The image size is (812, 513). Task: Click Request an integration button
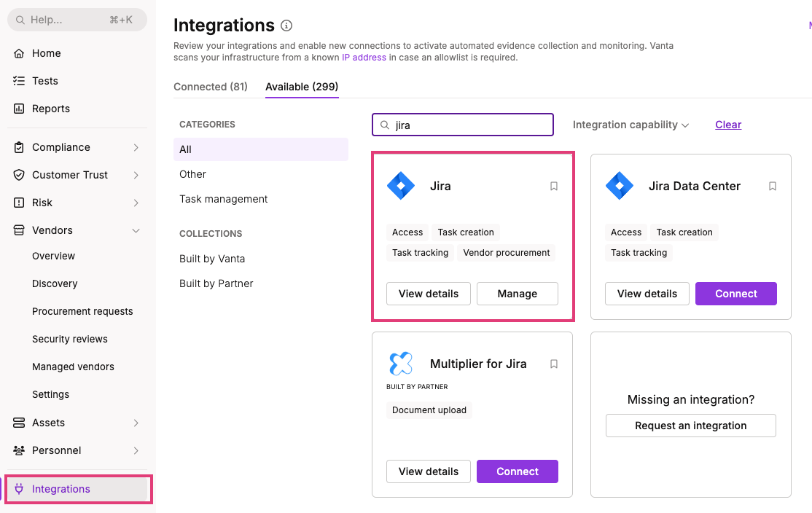(x=691, y=426)
